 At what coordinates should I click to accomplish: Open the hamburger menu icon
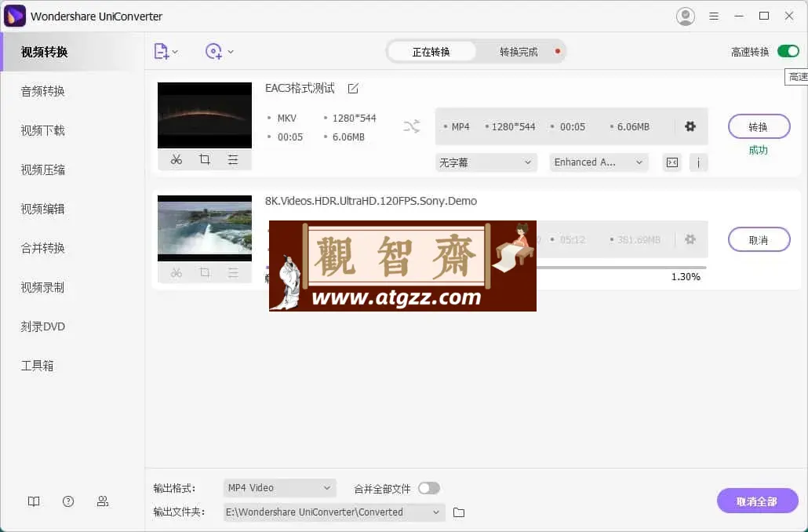(x=714, y=16)
